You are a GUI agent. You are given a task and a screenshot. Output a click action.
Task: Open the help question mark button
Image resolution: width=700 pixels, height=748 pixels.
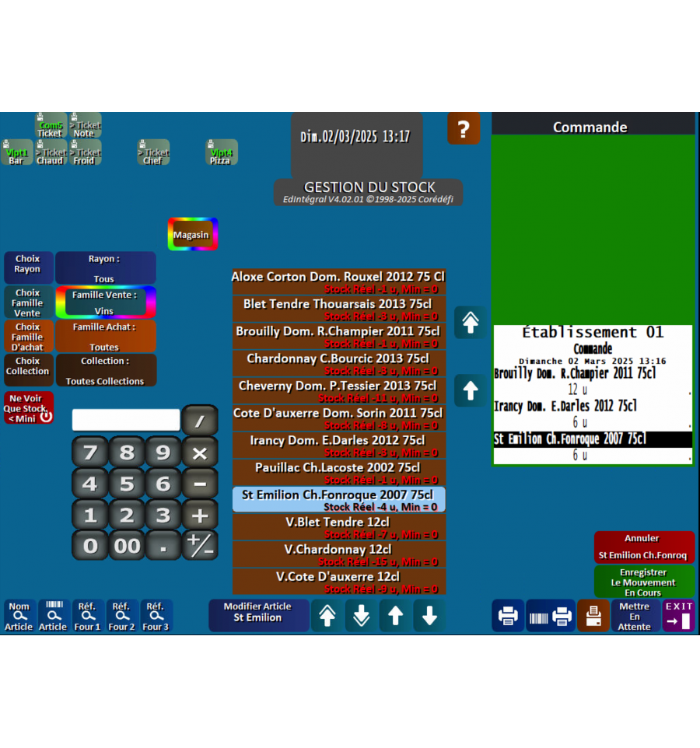(x=464, y=129)
